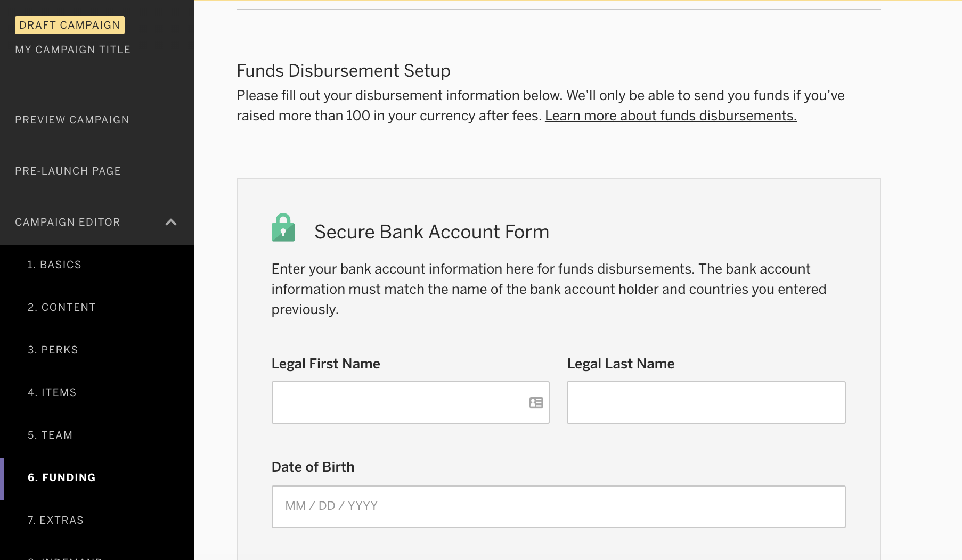The image size is (962, 560).
Task: Open Learn more about funds disbursements link
Action: 671,116
